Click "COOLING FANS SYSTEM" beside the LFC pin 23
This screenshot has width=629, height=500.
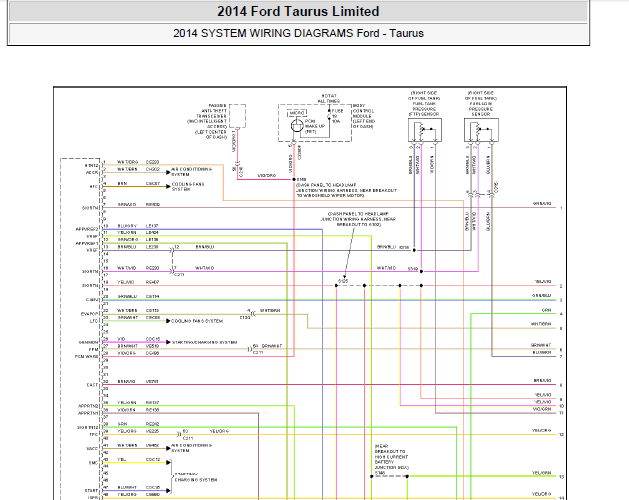click(x=197, y=321)
